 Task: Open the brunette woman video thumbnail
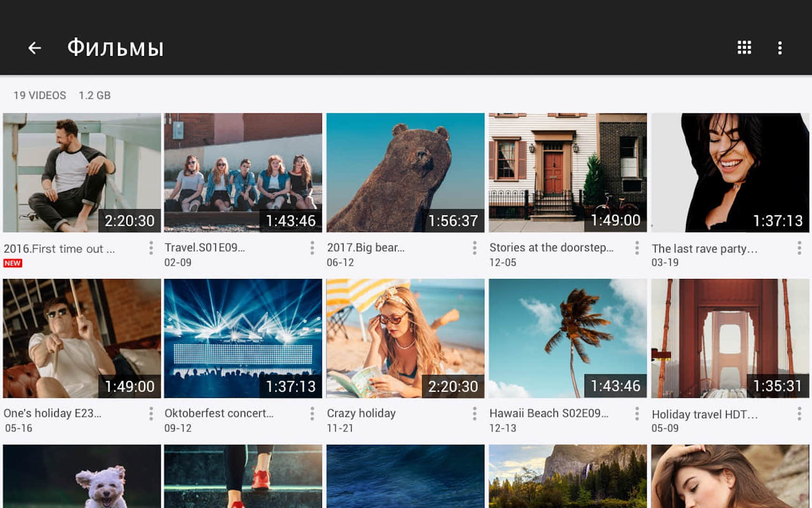tap(730, 476)
